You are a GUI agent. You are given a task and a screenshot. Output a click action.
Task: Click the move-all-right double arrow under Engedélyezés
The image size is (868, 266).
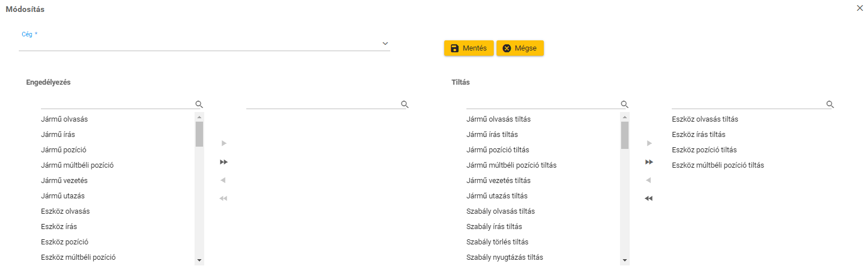[x=224, y=162]
